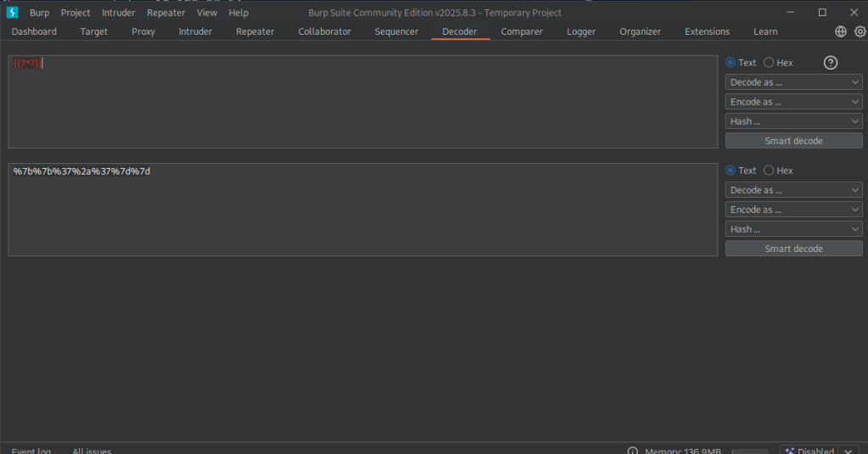Switch to the Repeater tab
868x454 pixels.
(255, 31)
